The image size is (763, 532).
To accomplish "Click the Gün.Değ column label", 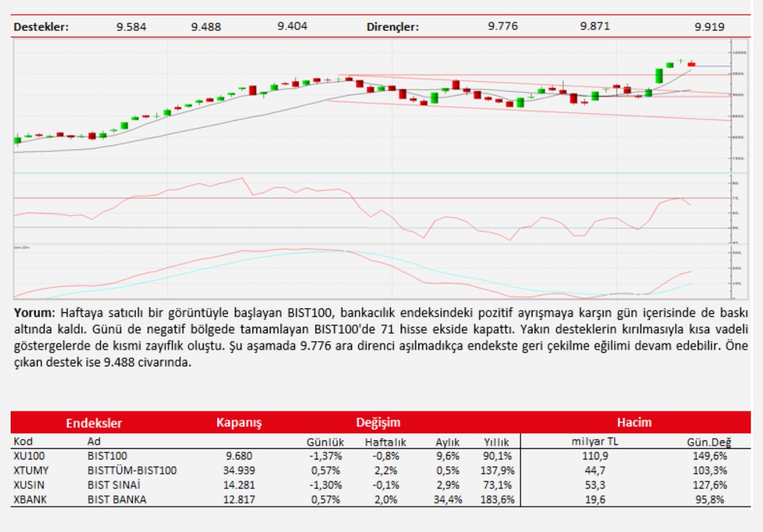I will click(x=709, y=442).
